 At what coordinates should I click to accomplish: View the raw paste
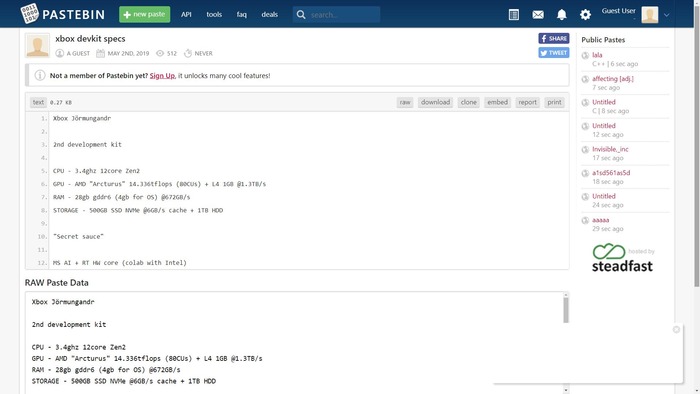coord(405,102)
